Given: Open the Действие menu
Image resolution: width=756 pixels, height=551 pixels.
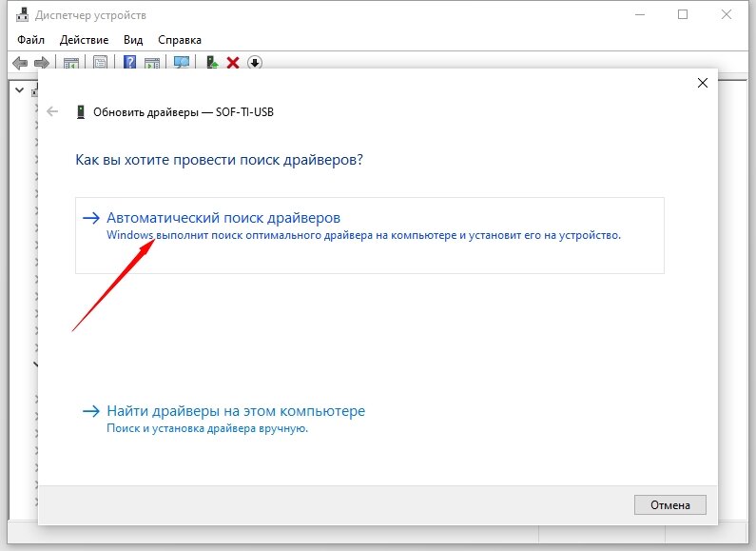Looking at the screenshot, I should coord(84,40).
